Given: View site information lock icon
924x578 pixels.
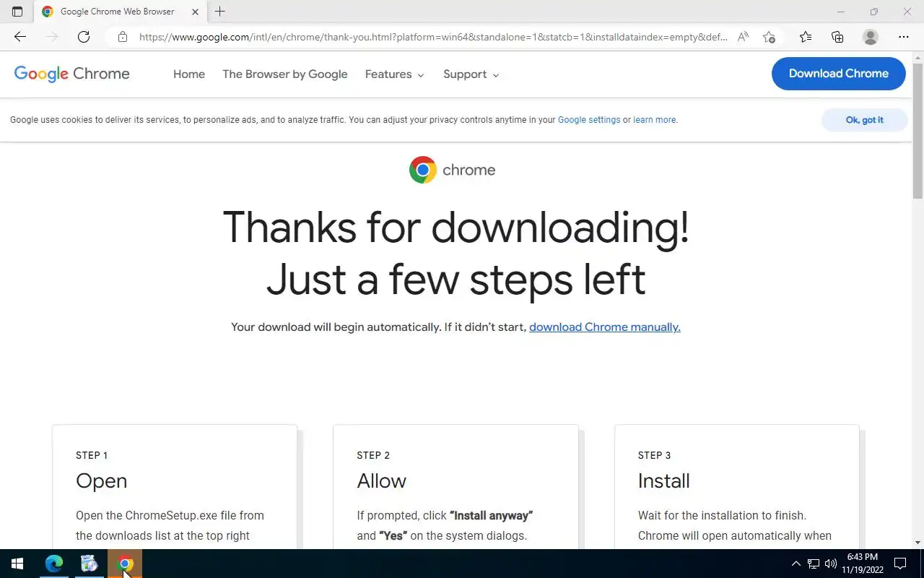Looking at the screenshot, I should pos(123,37).
